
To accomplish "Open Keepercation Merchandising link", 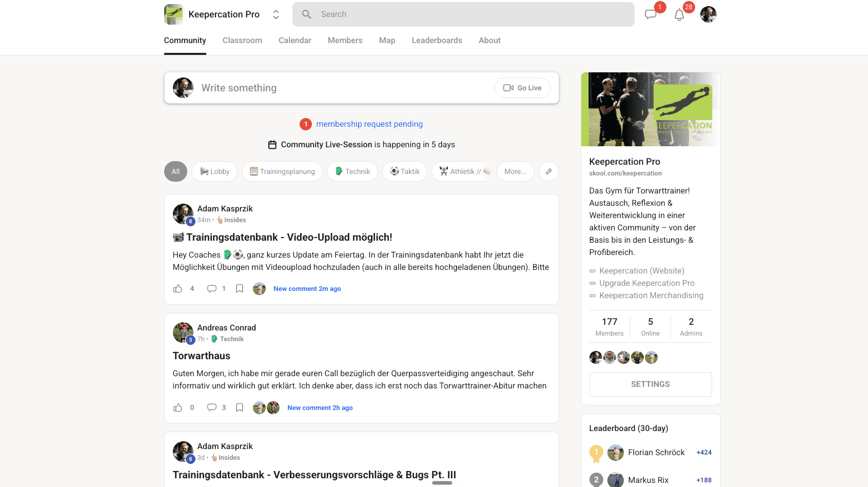I will pos(652,296).
